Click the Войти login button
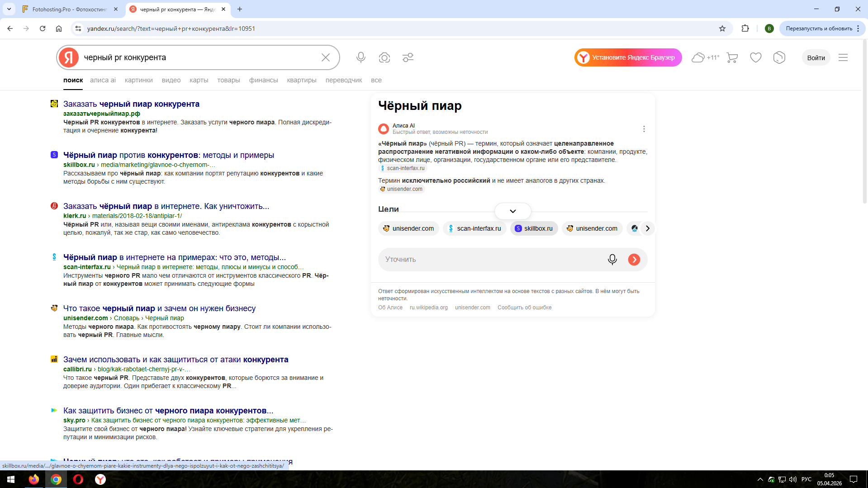The height and width of the screenshot is (488, 868). coord(816,57)
